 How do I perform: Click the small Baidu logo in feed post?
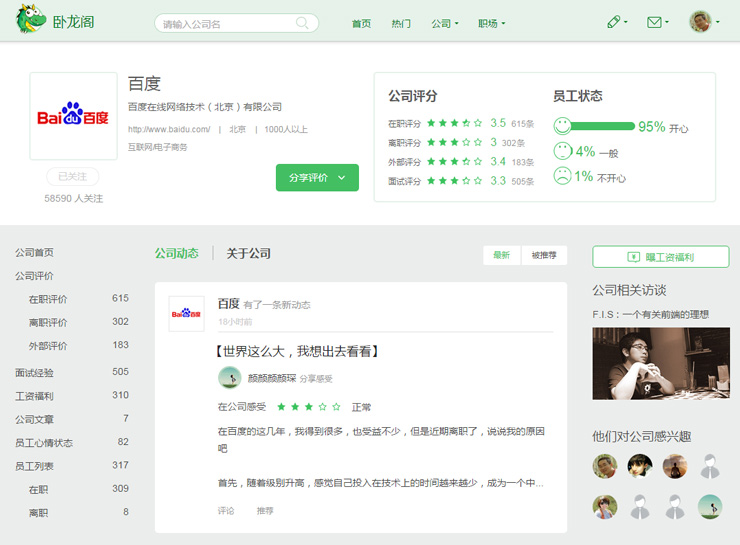186,314
